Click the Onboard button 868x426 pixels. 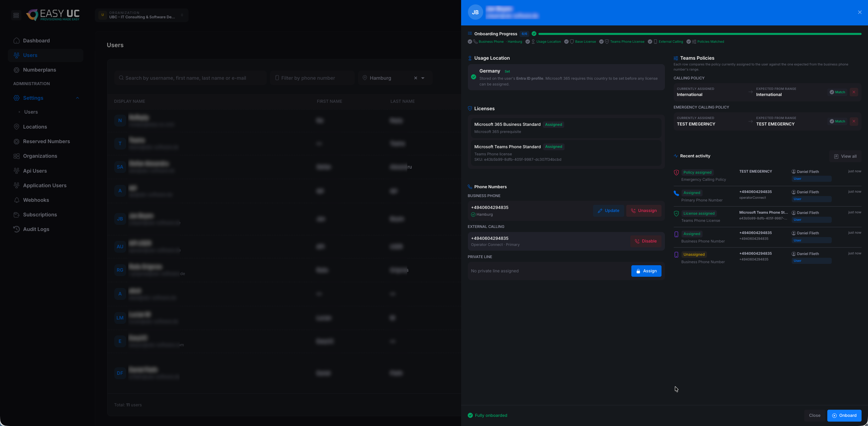[x=844, y=415]
